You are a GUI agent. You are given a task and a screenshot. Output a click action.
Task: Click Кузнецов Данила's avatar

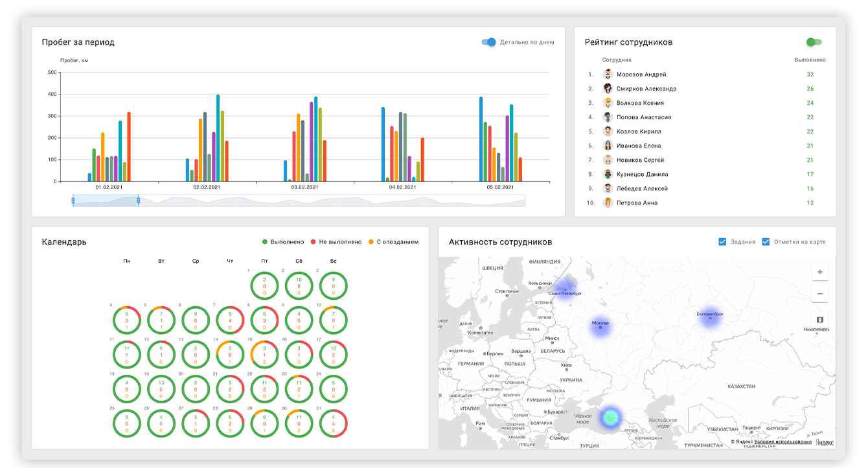[608, 174]
